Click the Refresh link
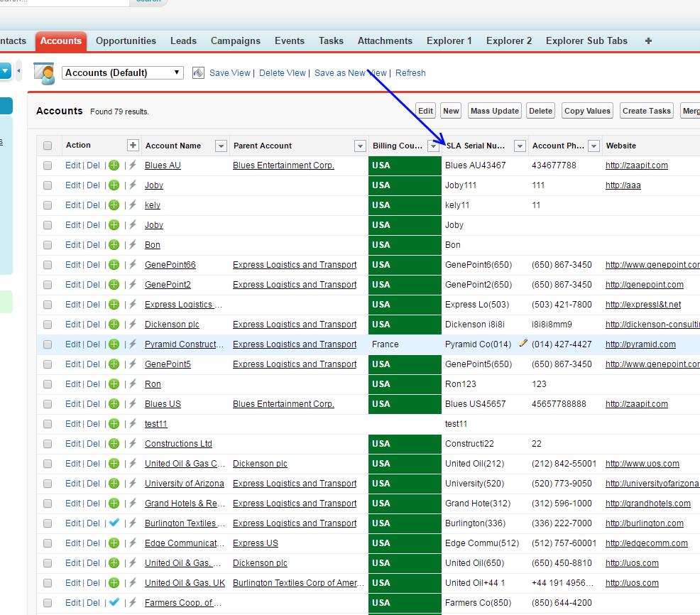Screen dimensions: 700x615 click(x=410, y=72)
